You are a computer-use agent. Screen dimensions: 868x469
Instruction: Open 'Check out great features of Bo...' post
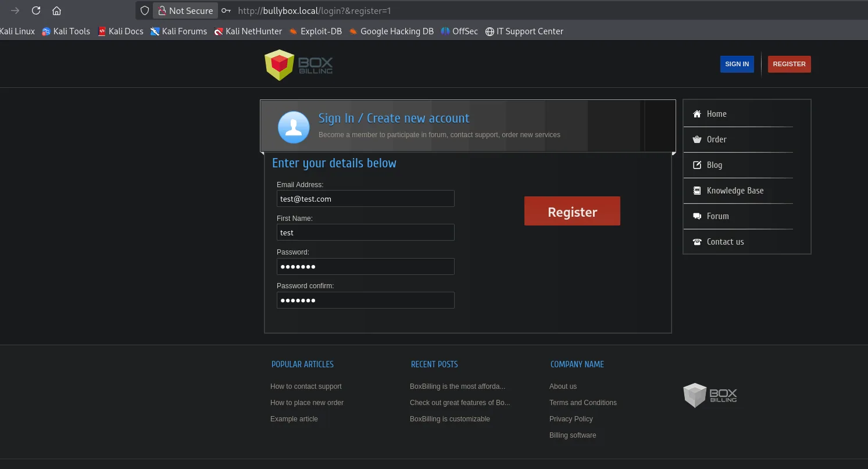click(460, 403)
